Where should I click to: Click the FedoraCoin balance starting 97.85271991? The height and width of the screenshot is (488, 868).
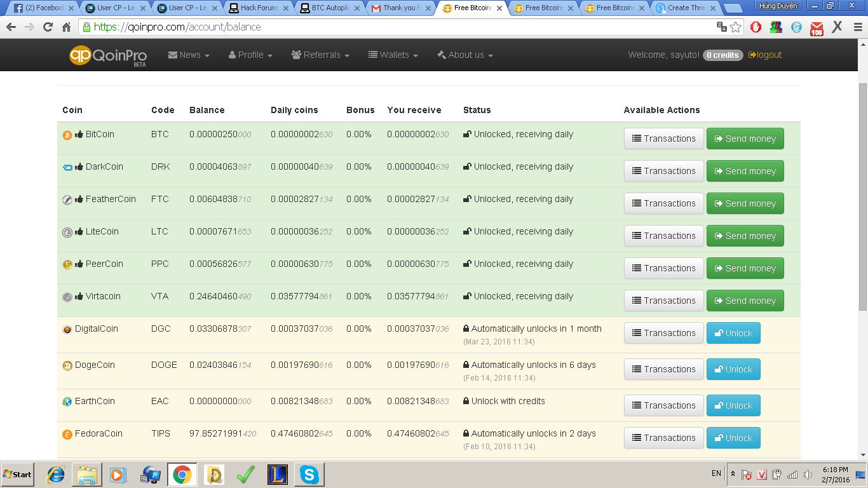(223, 434)
